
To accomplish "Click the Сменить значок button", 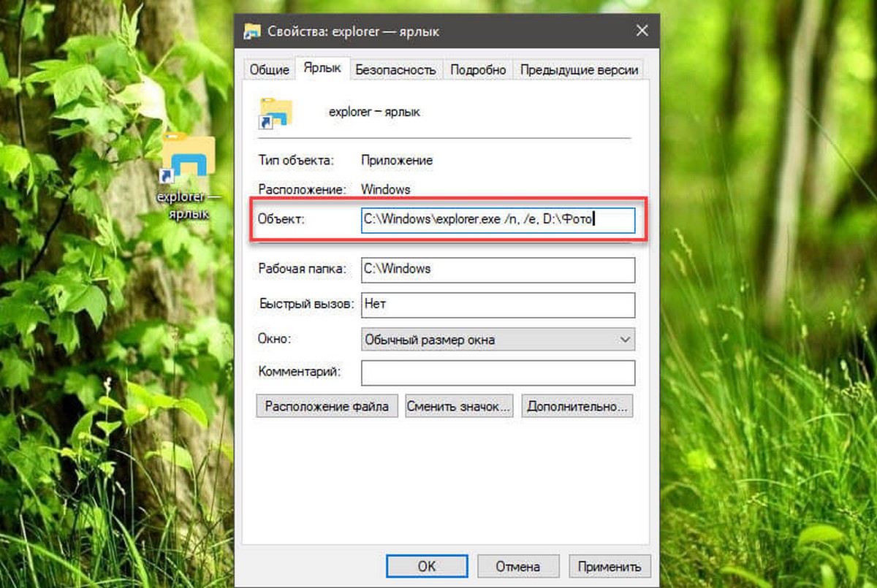I will [x=459, y=405].
